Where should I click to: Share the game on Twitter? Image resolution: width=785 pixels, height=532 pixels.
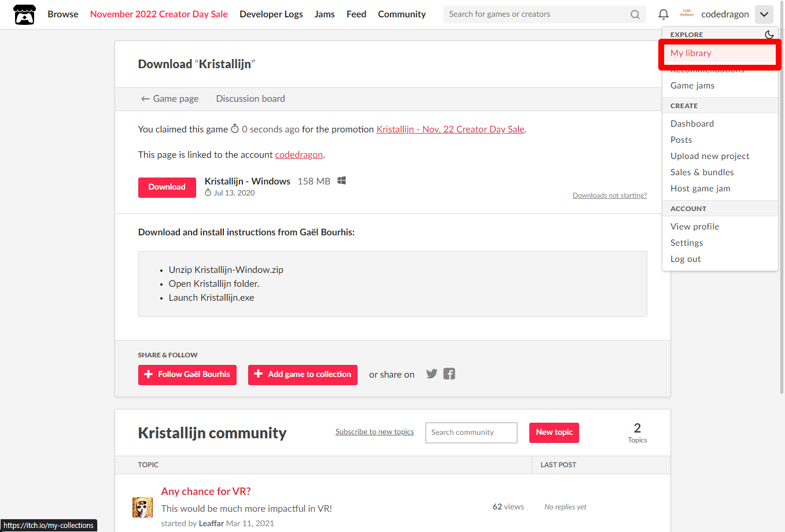pos(432,374)
